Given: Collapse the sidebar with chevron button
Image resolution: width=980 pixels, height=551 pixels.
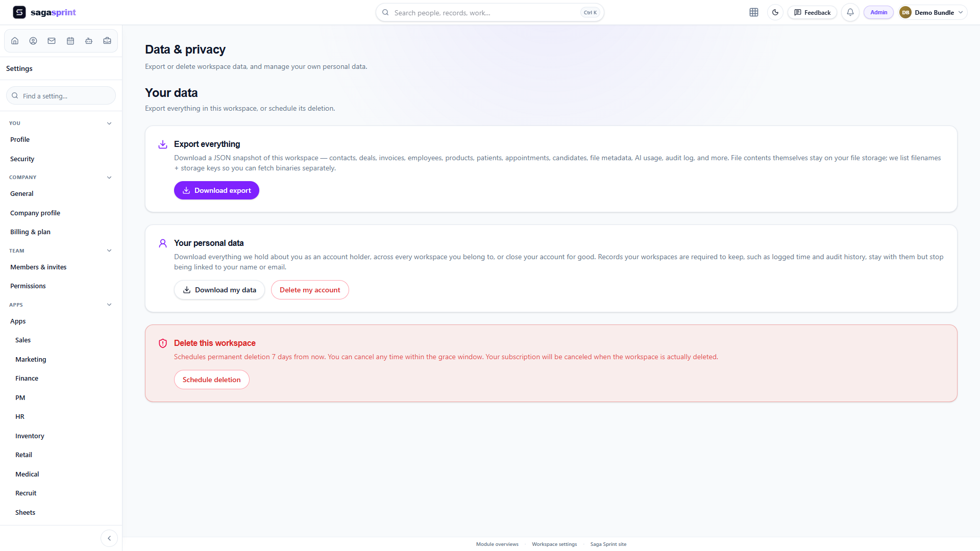Looking at the screenshot, I should 109,538.
